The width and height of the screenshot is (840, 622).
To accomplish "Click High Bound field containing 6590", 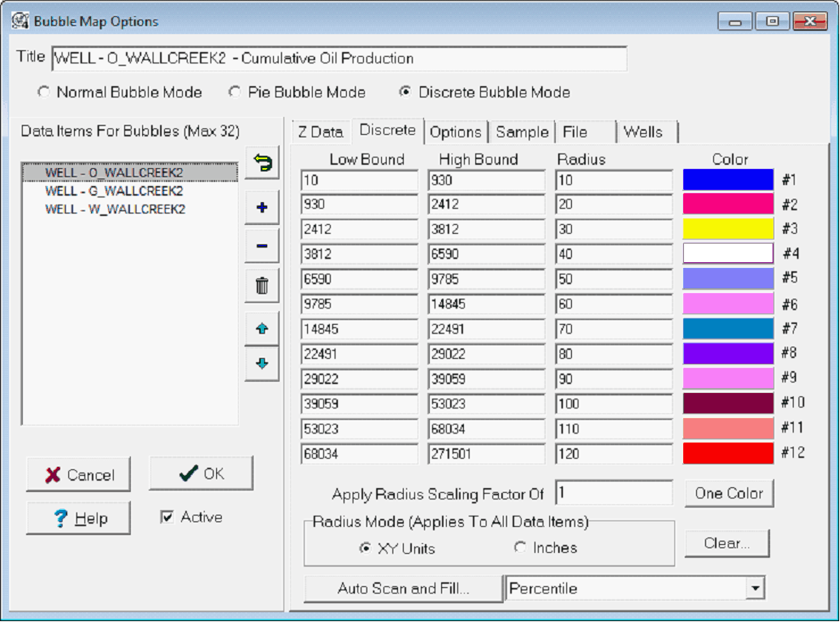I will [487, 253].
